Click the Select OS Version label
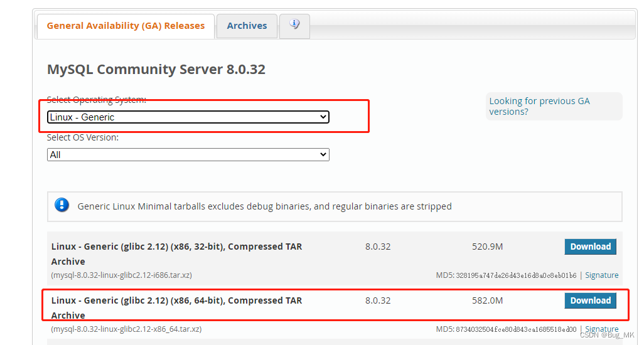The width and height of the screenshot is (644, 345). (83, 137)
